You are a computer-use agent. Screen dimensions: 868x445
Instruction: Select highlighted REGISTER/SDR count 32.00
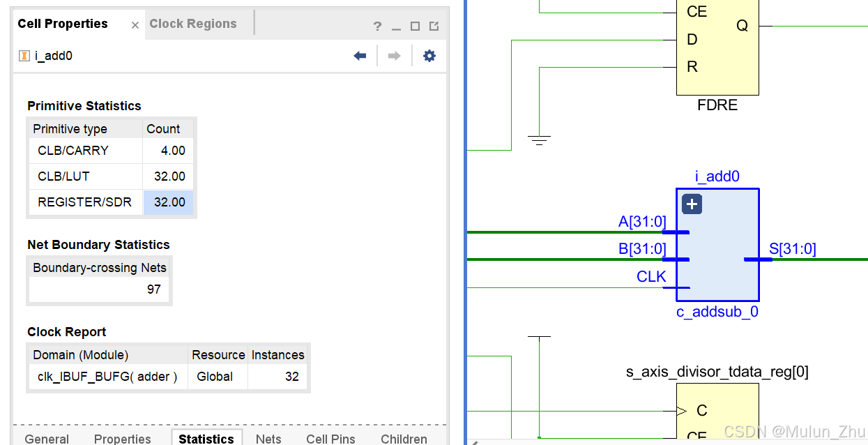pos(168,202)
